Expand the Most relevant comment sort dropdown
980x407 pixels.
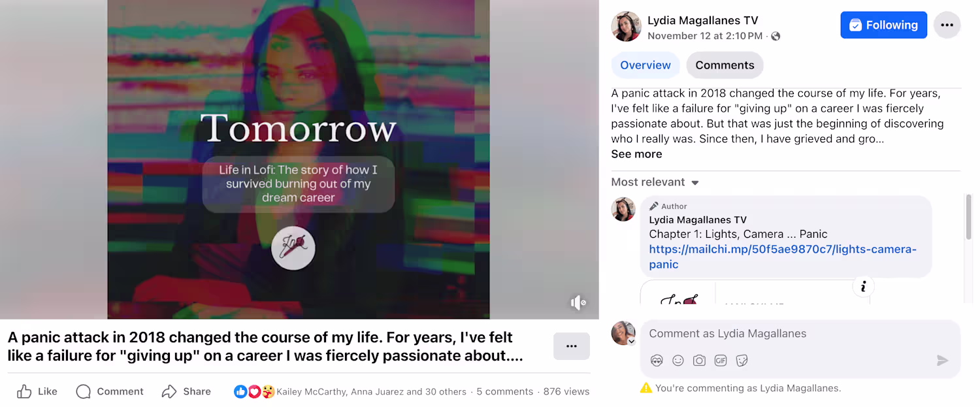655,182
